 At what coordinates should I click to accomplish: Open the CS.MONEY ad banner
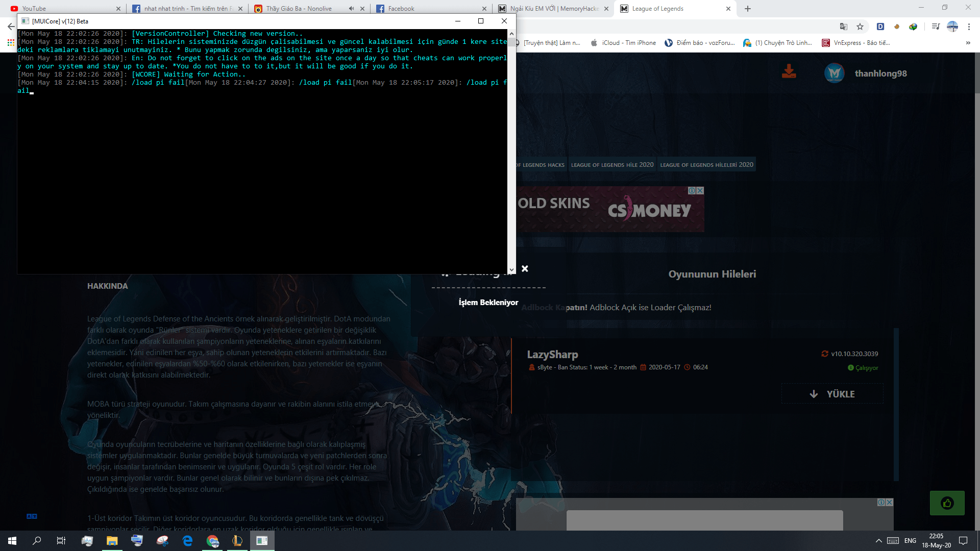[x=610, y=209]
